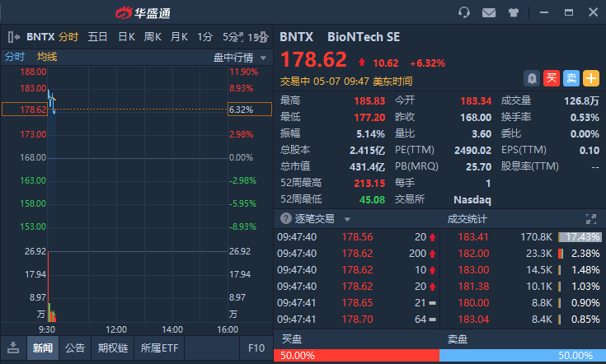Click help icon beside 逐笔交易

click(286, 219)
